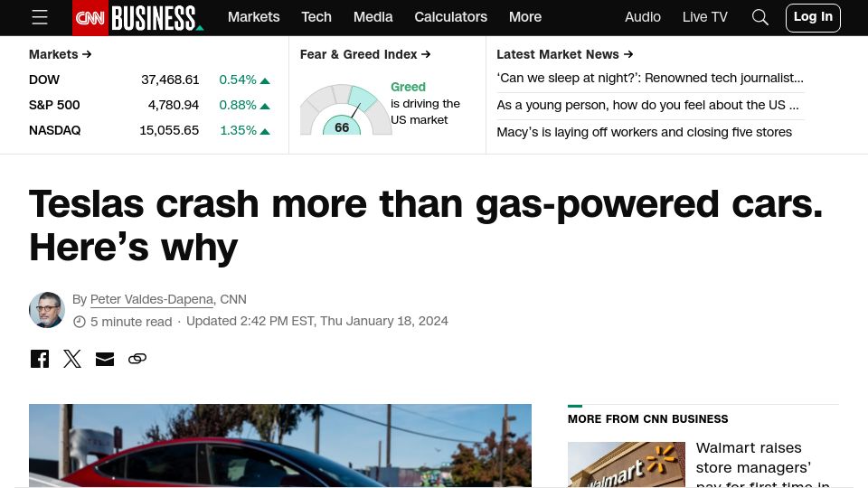Screen dimensions: 868x488
Task: Click the Fear & Greed gauge showing 66
Action: [x=345, y=109]
